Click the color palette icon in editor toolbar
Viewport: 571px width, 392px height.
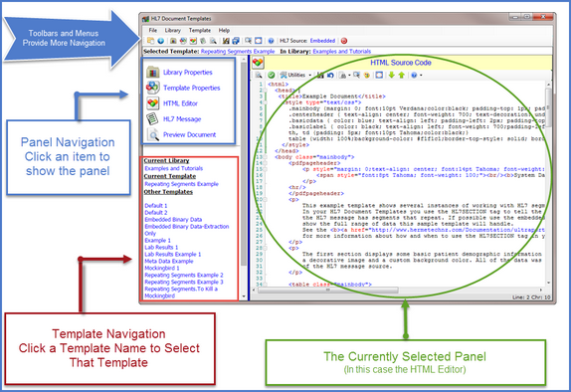point(367,75)
